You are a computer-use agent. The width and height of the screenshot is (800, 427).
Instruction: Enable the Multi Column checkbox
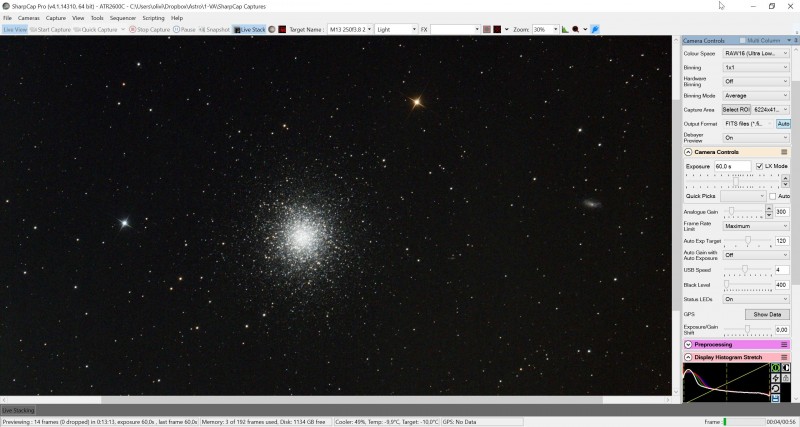click(742, 40)
